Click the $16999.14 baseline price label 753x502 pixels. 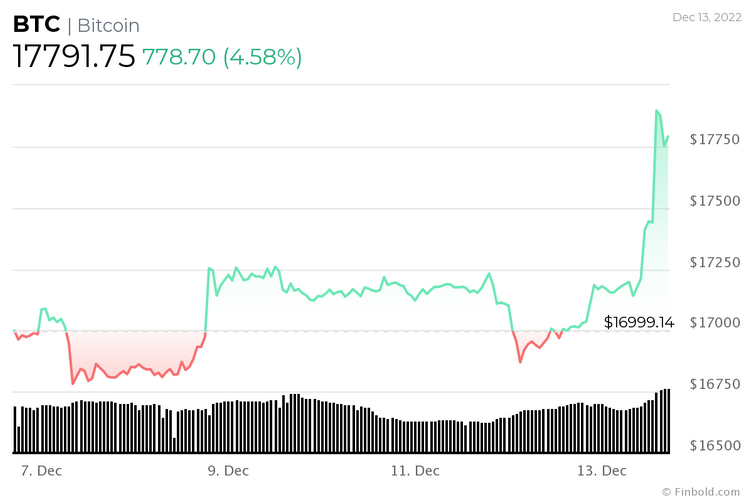639,322
